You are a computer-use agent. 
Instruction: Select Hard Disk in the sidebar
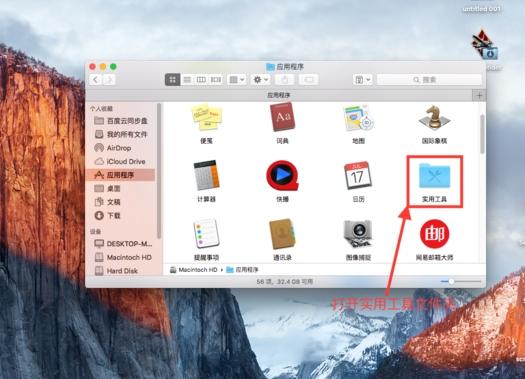(123, 271)
